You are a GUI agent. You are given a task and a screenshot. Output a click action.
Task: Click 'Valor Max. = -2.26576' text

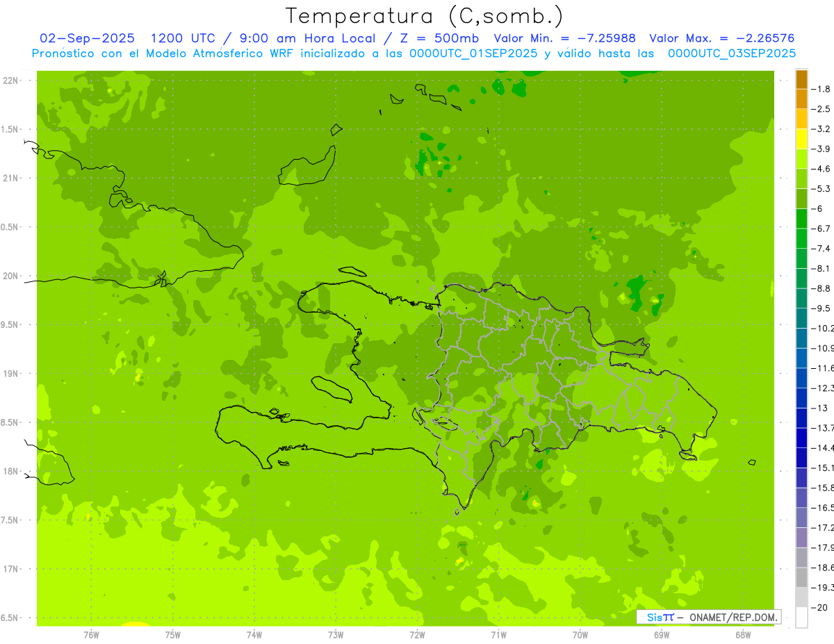point(721,38)
